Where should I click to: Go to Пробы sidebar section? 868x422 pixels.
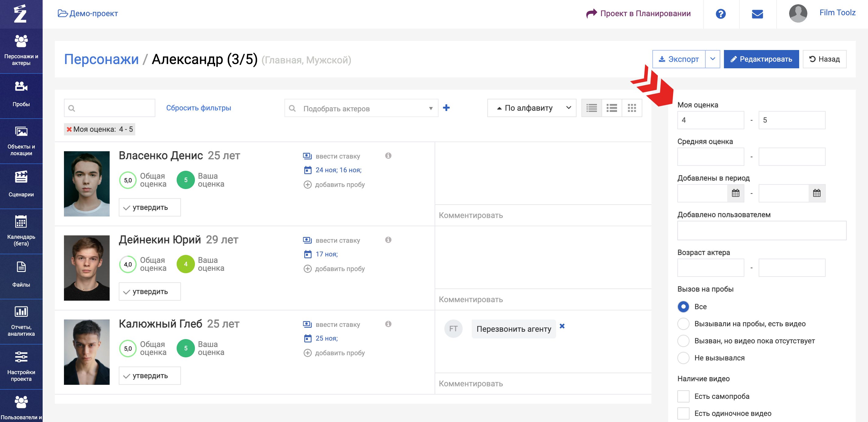pyautogui.click(x=21, y=96)
